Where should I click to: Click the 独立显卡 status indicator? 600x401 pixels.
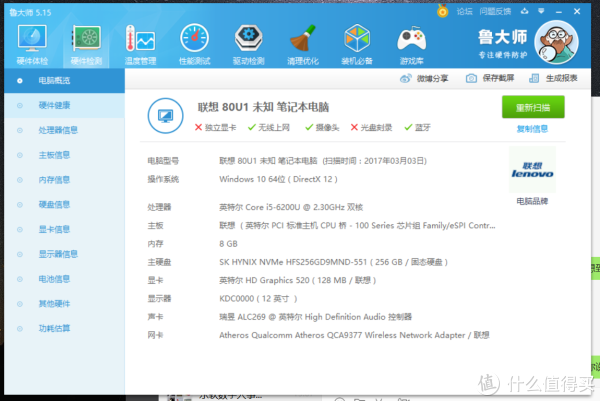pyautogui.click(x=215, y=127)
